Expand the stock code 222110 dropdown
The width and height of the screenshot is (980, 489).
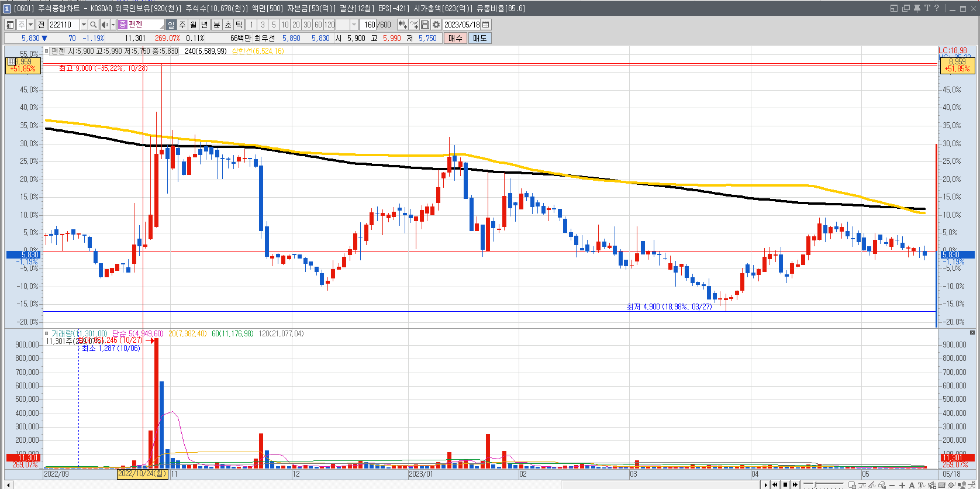84,25
